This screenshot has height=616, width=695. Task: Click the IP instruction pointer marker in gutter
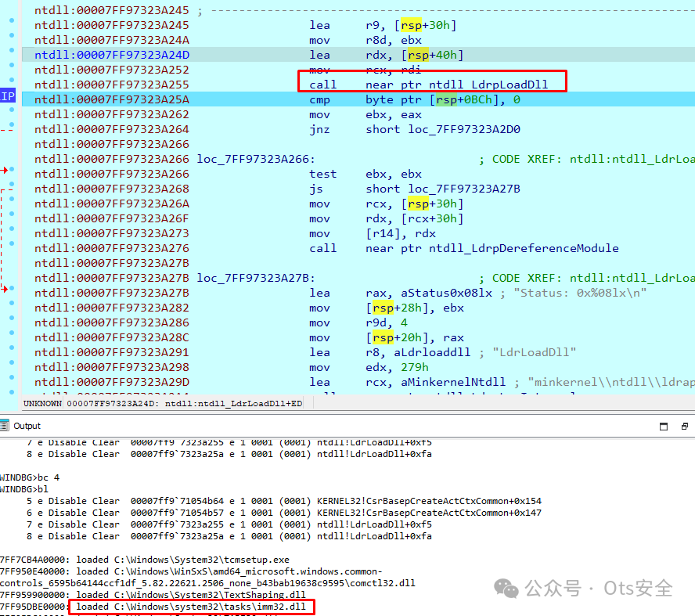[x=8, y=95]
